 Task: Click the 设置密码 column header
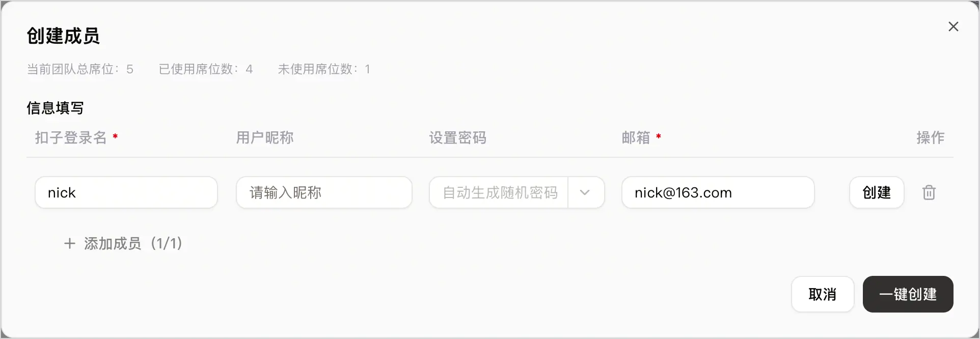click(x=457, y=137)
